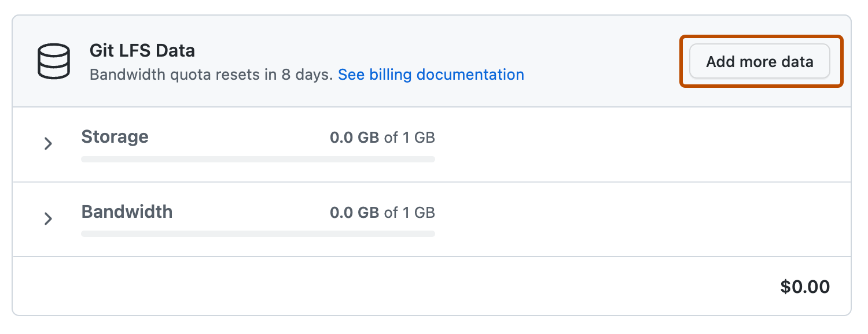Click the Storage usage progress bar

pos(258,159)
